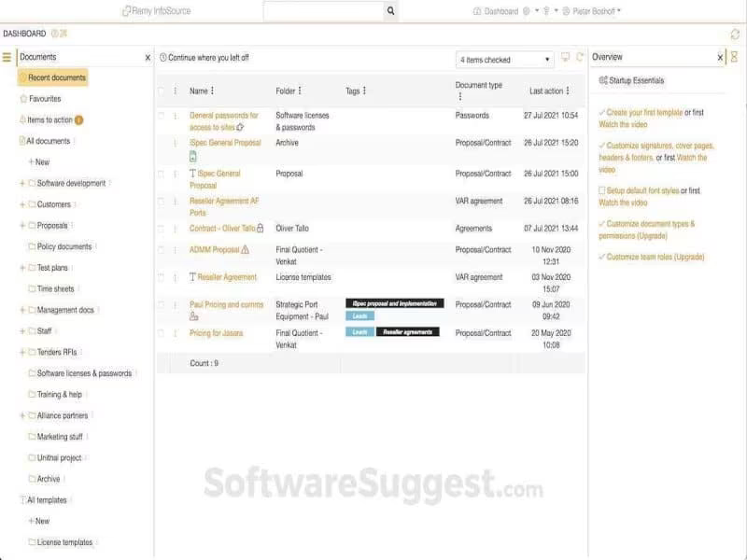747x560 pixels.
Task: Check the Contract - Oliver Tallo row checkbox
Action: (161, 229)
